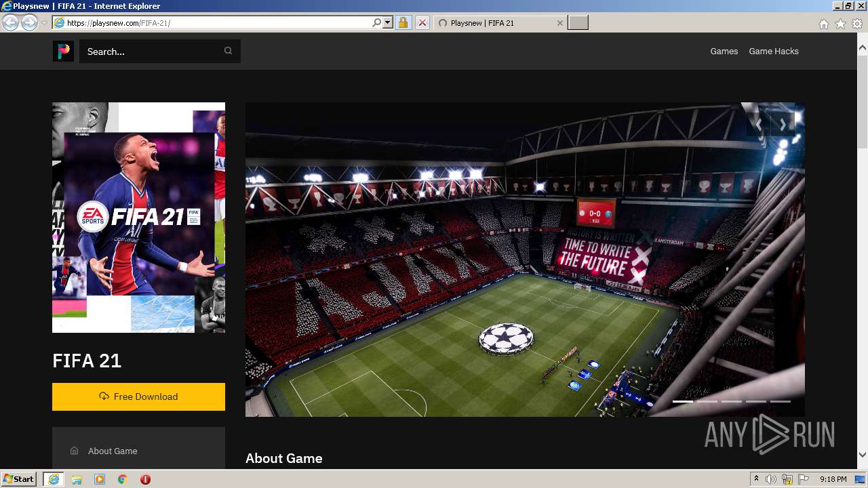Show hidden system tray icons

756,479
